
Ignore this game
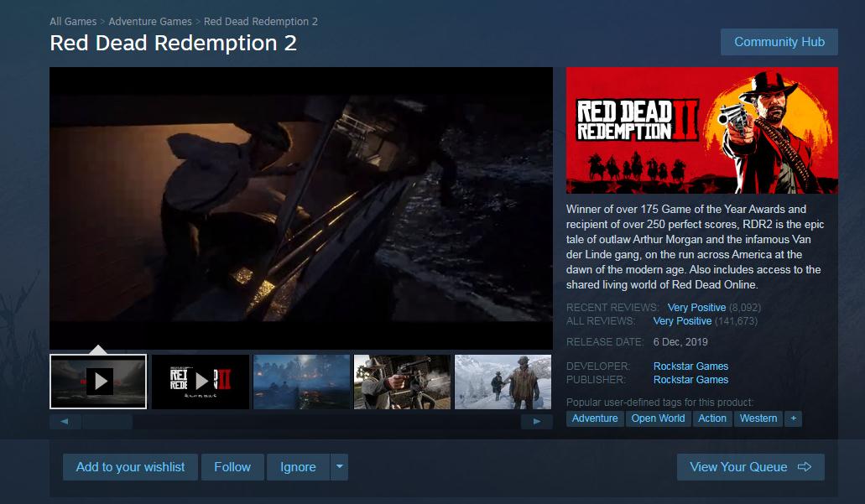(298, 467)
